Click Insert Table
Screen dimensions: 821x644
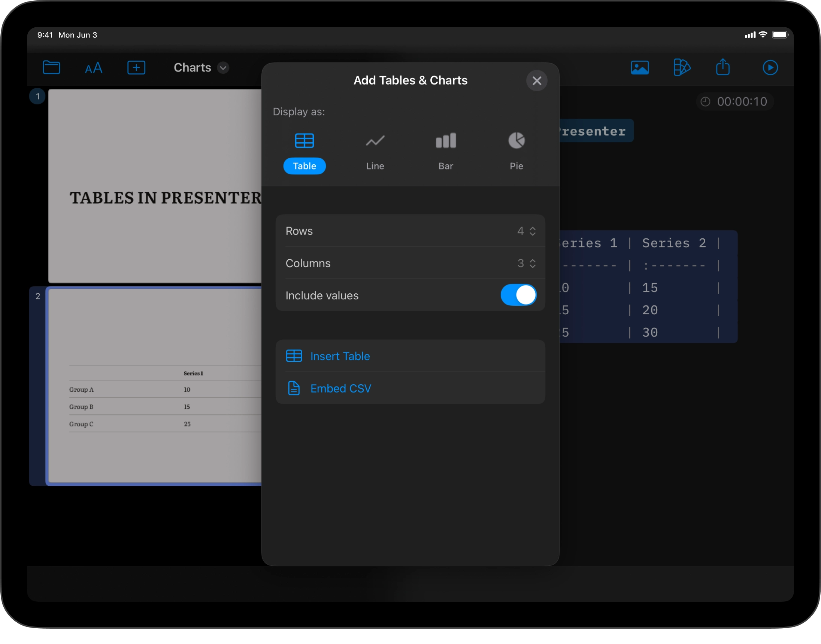(340, 356)
